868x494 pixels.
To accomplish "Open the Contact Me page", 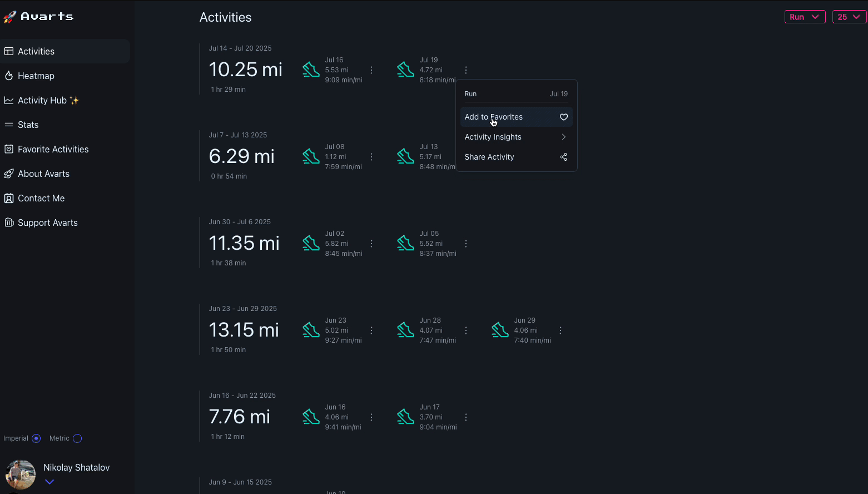I will coord(41,198).
